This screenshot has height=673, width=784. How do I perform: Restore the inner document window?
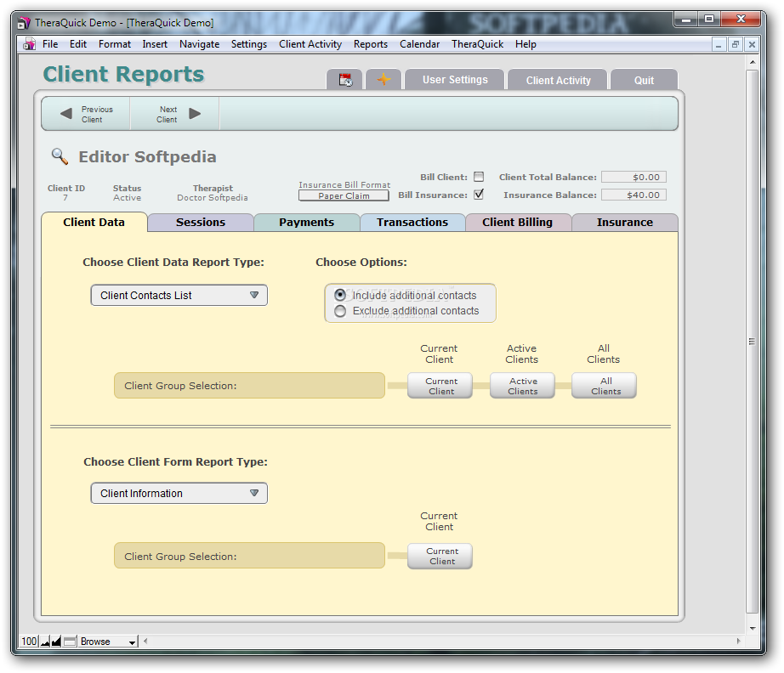pyautogui.click(x=735, y=44)
